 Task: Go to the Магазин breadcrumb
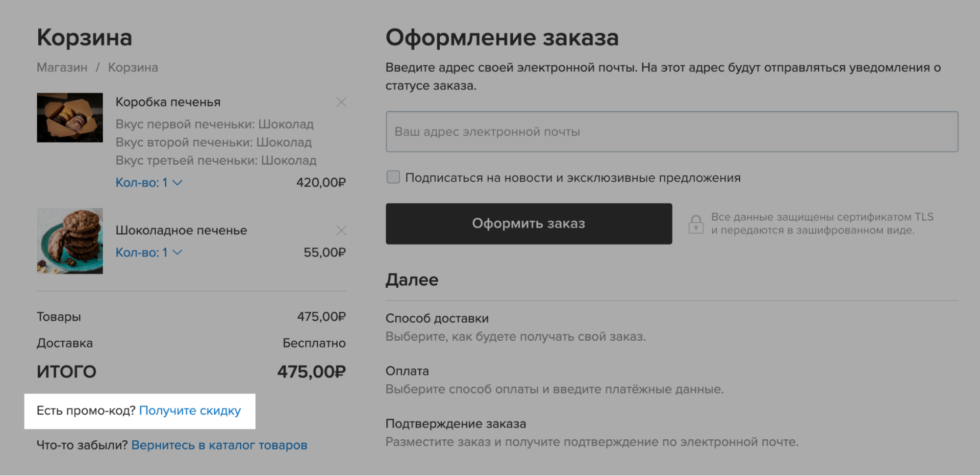(62, 67)
